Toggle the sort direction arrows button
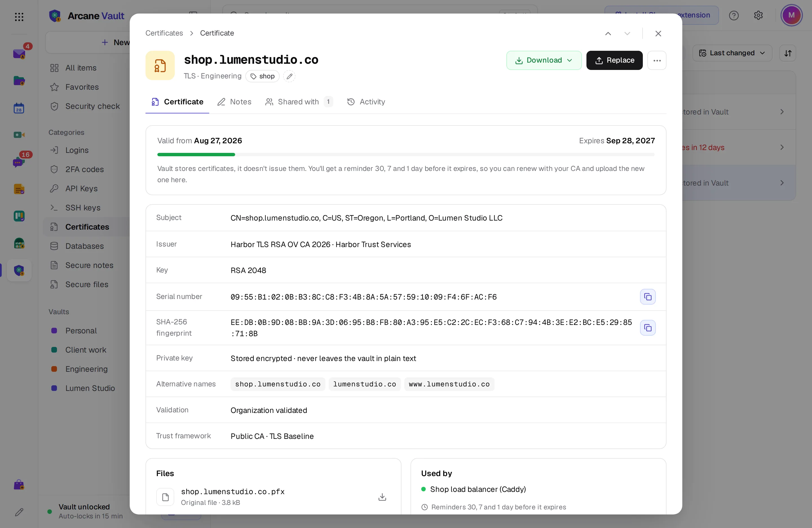Viewport: 812px width, 528px height. [788, 53]
